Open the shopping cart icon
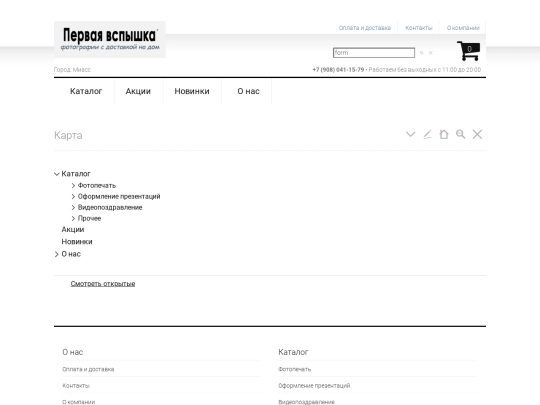Viewport: 540px width, 405px height. coord(468,51)
